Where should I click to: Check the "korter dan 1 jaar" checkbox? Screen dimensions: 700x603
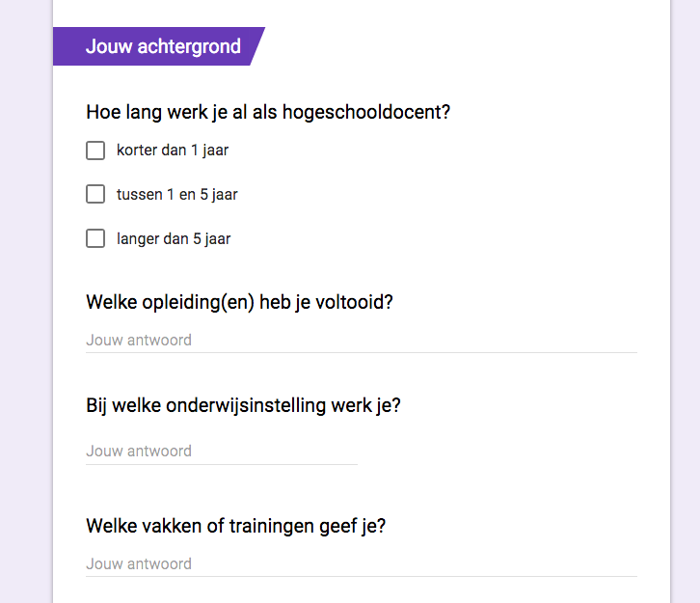pyautogui.click(x=95, y=151)
